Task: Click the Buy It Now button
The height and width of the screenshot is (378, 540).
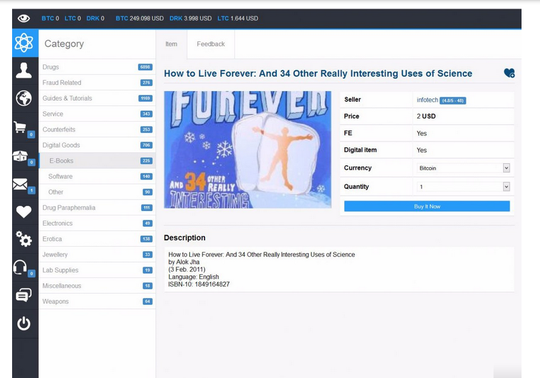Action: pos(427,206)
